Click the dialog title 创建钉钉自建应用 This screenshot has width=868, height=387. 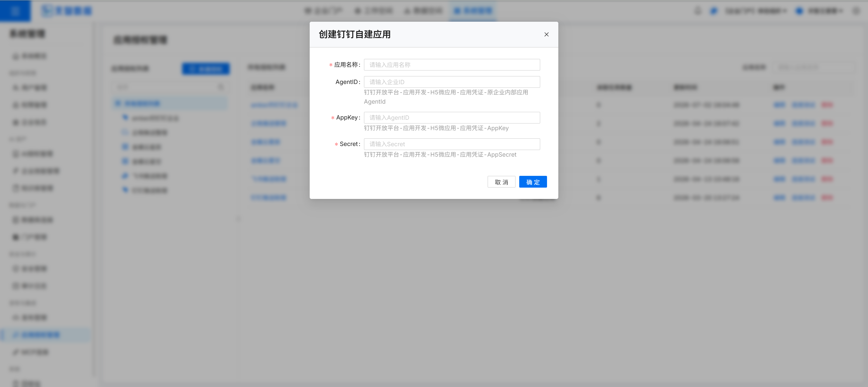click(x=354, y=34)
